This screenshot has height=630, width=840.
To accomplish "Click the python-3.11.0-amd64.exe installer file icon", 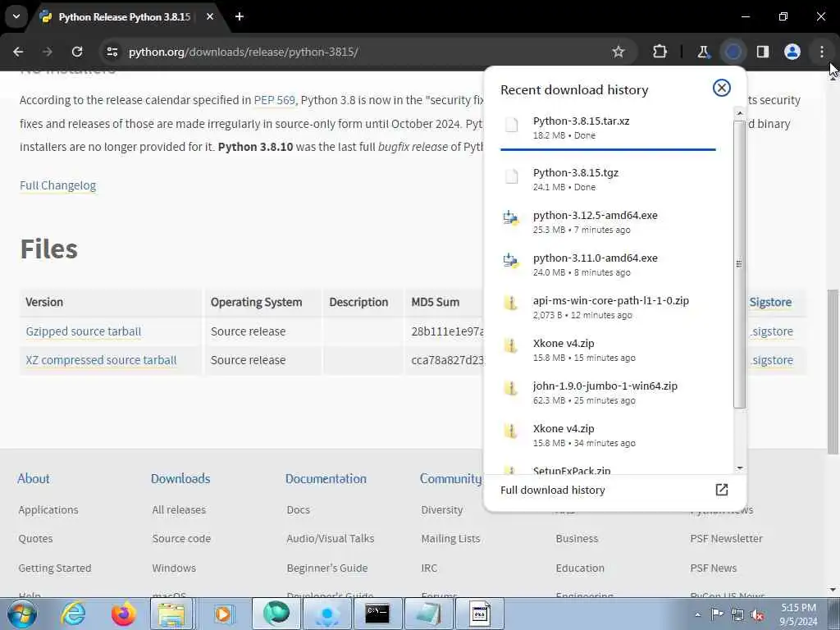I will point(511,261).
